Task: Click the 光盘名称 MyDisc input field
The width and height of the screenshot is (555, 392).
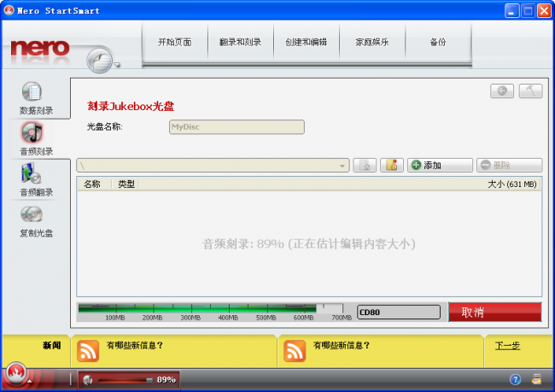Action: click(237, 126)
